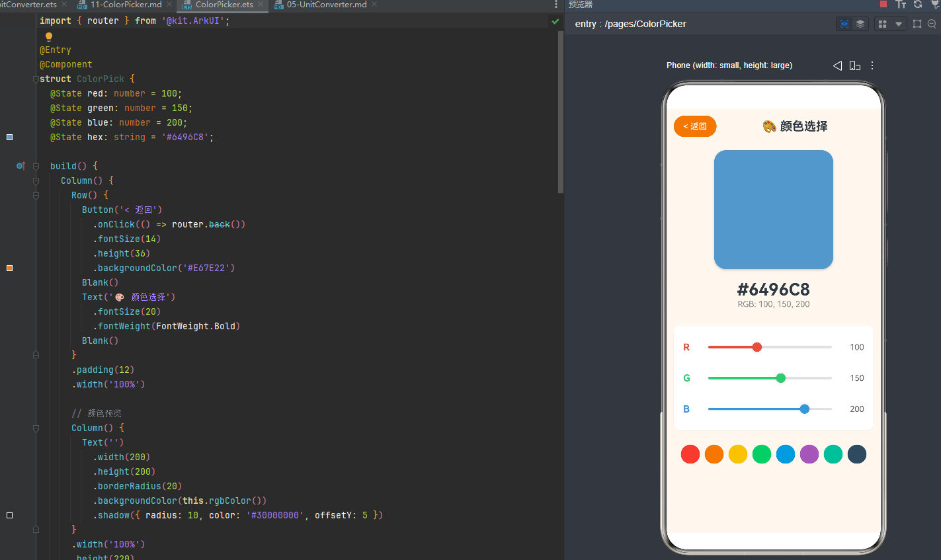Click the back triangle icon above phone
This screenshot has height=560, width=941.
coord(837,65)
